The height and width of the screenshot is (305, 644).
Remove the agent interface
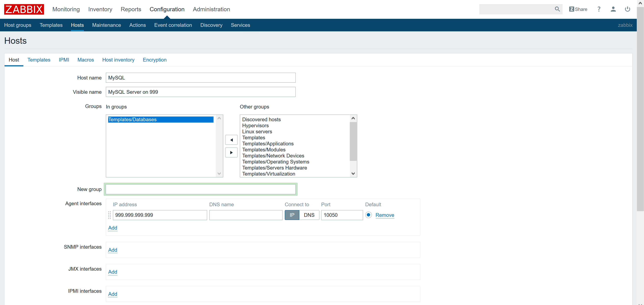tap(385, 215)
